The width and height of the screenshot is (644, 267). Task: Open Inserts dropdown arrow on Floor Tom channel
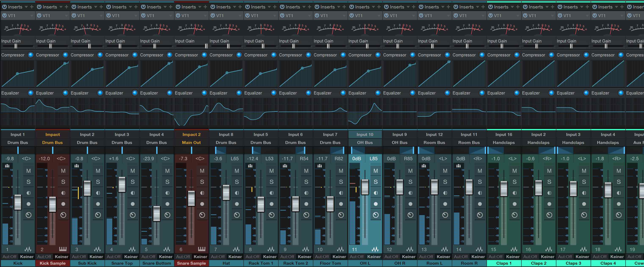(339, 7)
